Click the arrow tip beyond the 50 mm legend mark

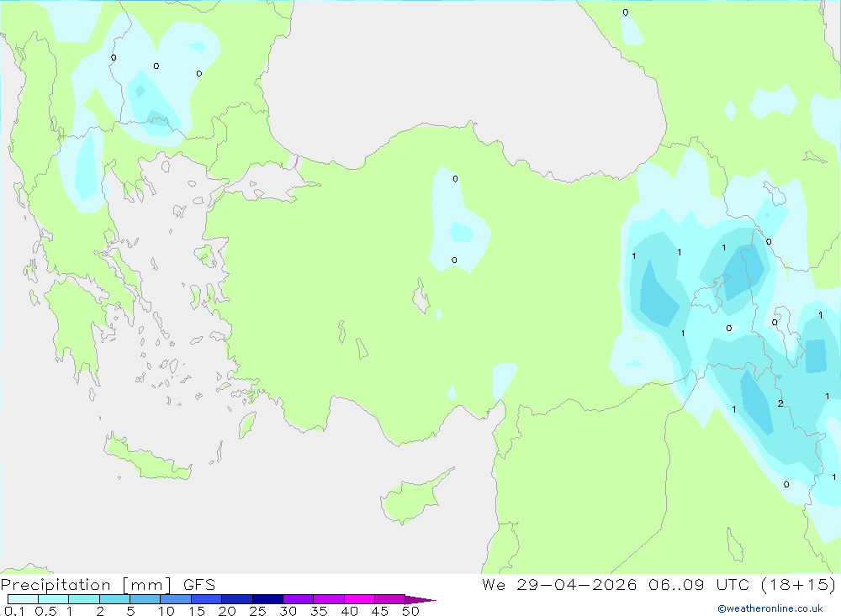[421, 599]
